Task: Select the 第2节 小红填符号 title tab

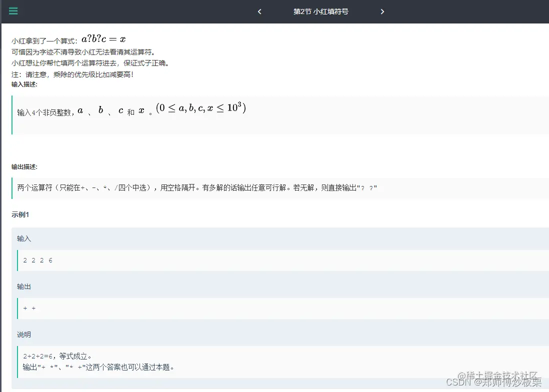Action: point(320,11)
